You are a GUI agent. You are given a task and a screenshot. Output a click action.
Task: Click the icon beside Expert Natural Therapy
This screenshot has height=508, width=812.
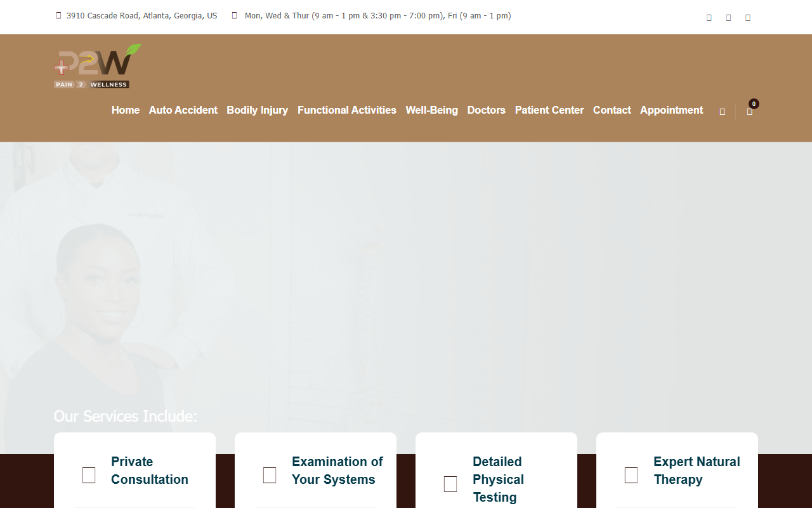(631, 475)
